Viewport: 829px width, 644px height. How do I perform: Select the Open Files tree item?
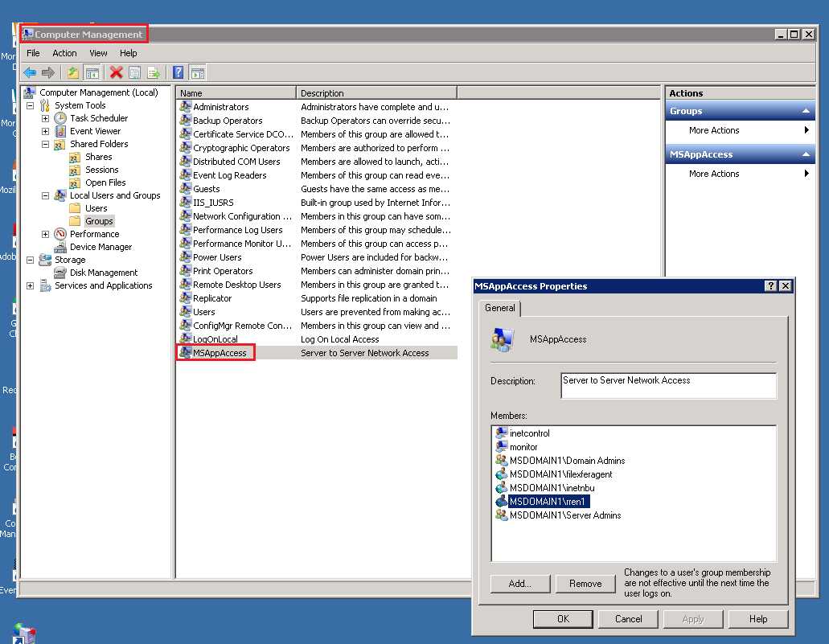(x=105, y=183)
